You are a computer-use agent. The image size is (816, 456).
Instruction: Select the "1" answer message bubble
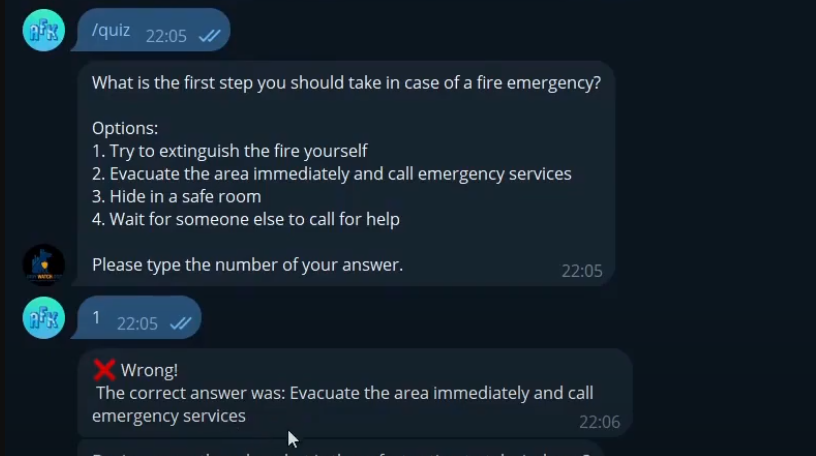pos(137,318)
